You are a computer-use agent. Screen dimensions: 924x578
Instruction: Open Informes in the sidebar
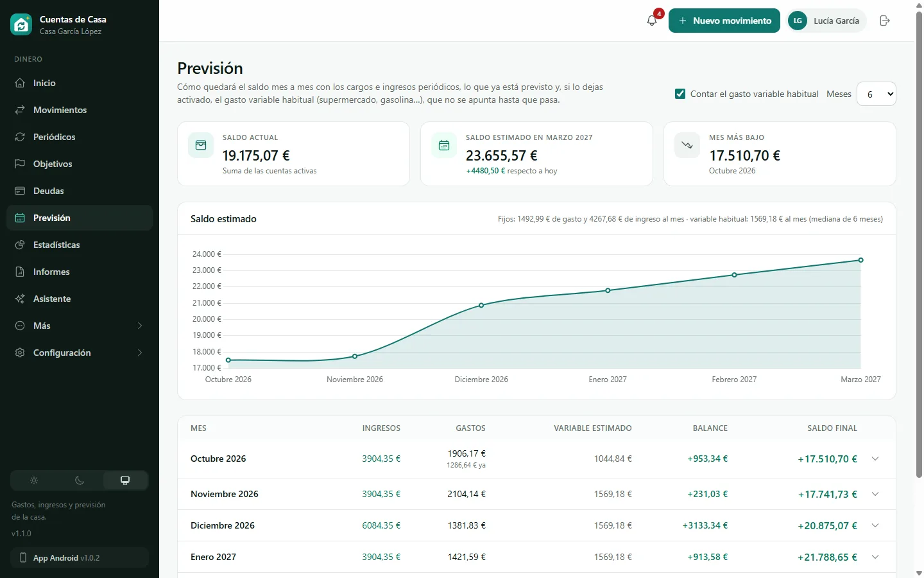coord(80,272)
